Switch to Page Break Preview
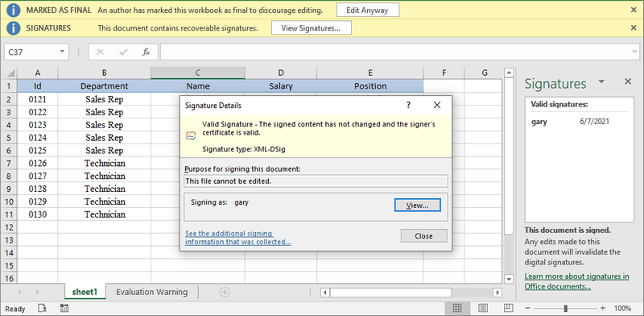The width and height of the screenshot is (644, 316). coord(509,308)
